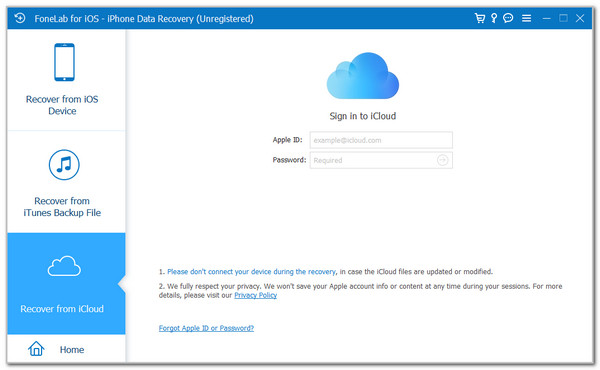
Task: Click the large iCloud logo
Action: (x=362, y=75)
